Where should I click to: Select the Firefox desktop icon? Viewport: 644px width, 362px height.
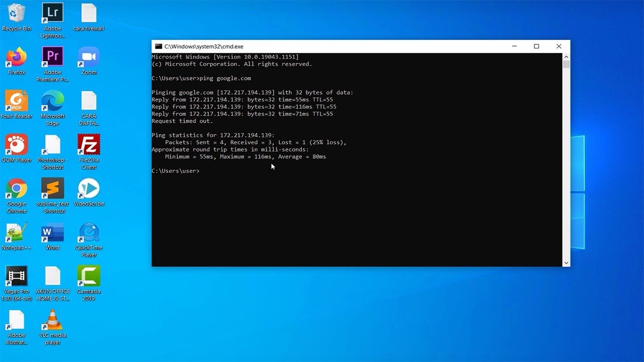click(17, 61)
